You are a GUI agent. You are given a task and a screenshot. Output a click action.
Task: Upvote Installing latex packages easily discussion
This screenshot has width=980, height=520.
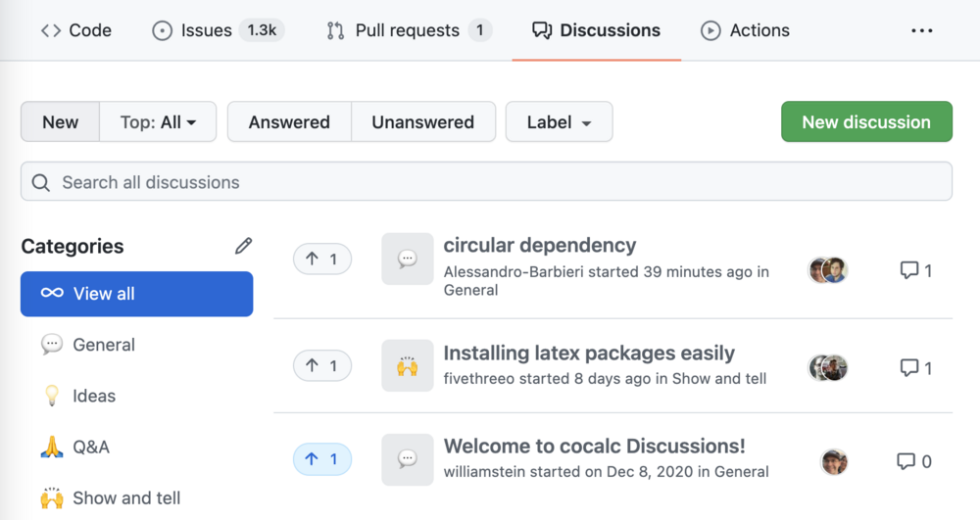point(321,366)
